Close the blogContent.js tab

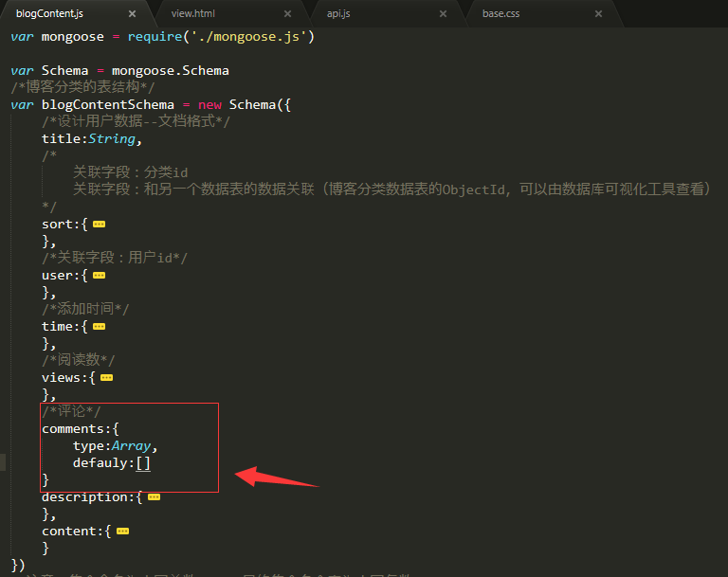pyautogui.click(x=132, y=13)
